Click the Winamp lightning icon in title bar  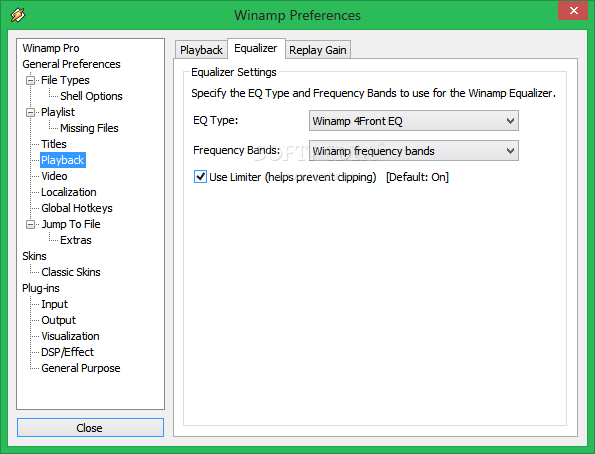18,15
